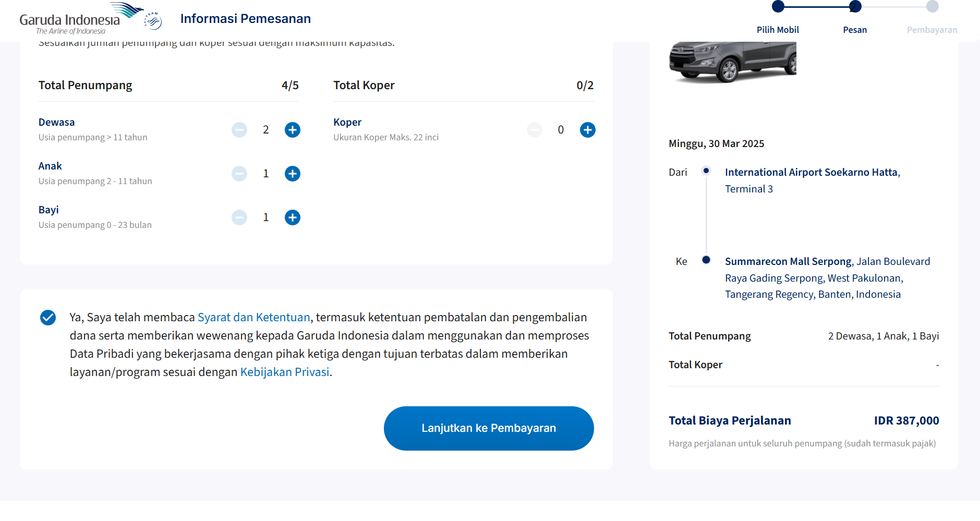
Task: Click the progress line between Pilih Mobil and Pesan
Action: 816,7
